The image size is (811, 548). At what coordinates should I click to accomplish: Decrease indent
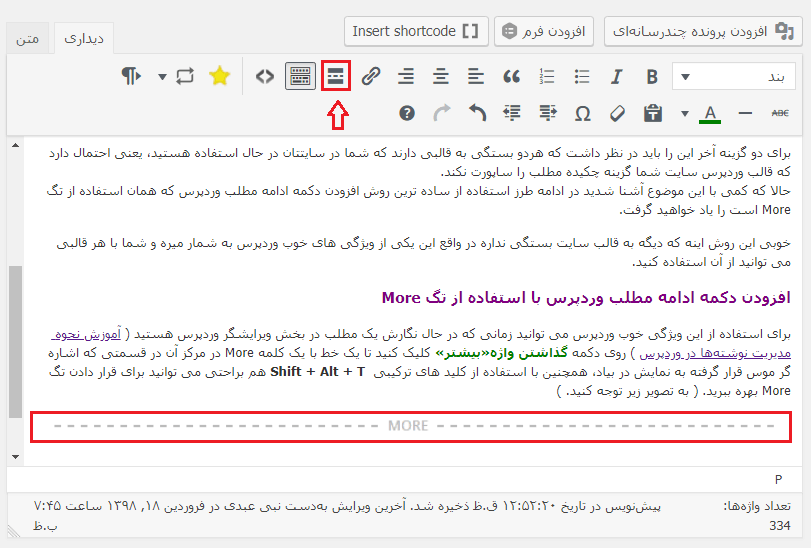click(x=548, y=113)
